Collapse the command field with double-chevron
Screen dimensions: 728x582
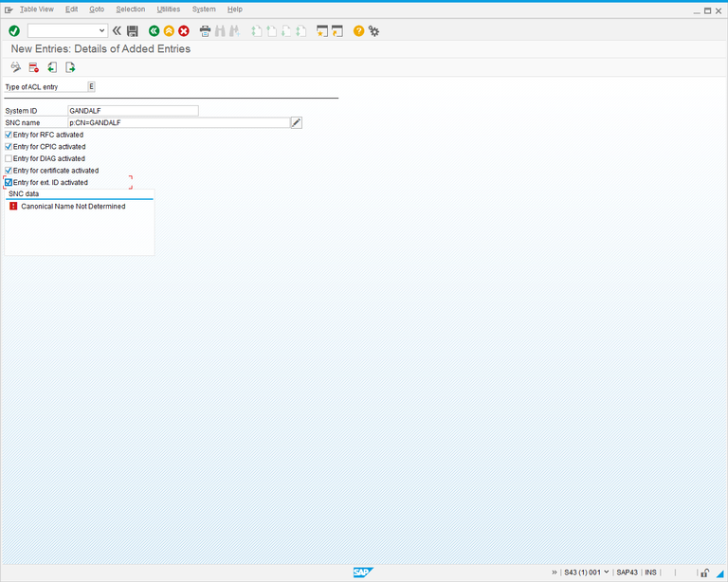[x=117, y=31]
